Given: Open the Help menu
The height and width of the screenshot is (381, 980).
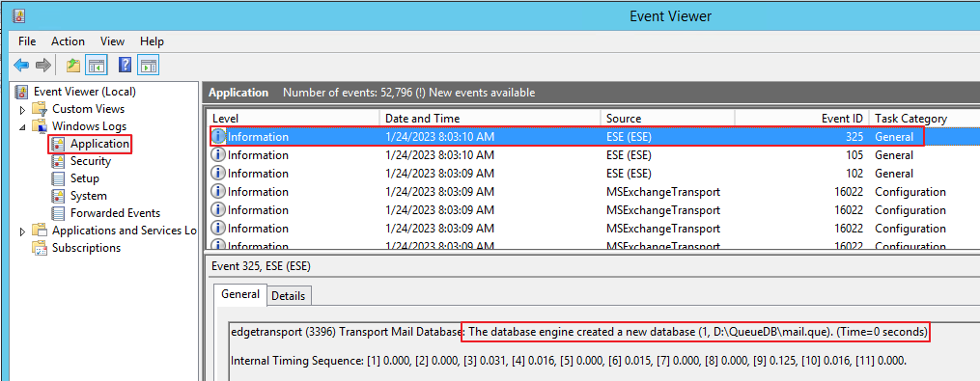Looking at the screenshot, I should 152,41.
